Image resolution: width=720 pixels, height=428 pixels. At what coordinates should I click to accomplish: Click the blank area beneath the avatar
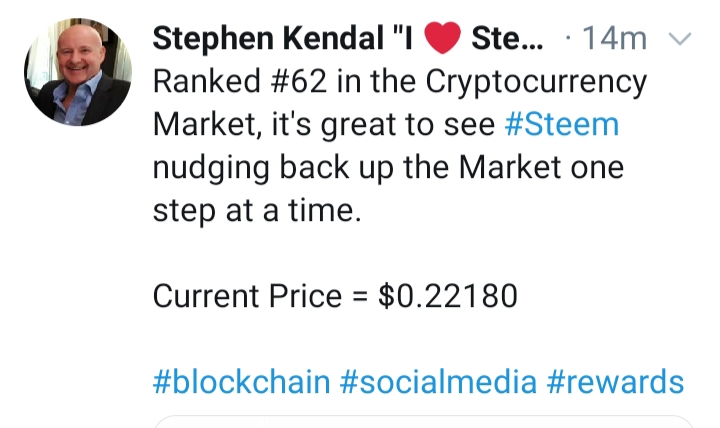pos(78,276)
